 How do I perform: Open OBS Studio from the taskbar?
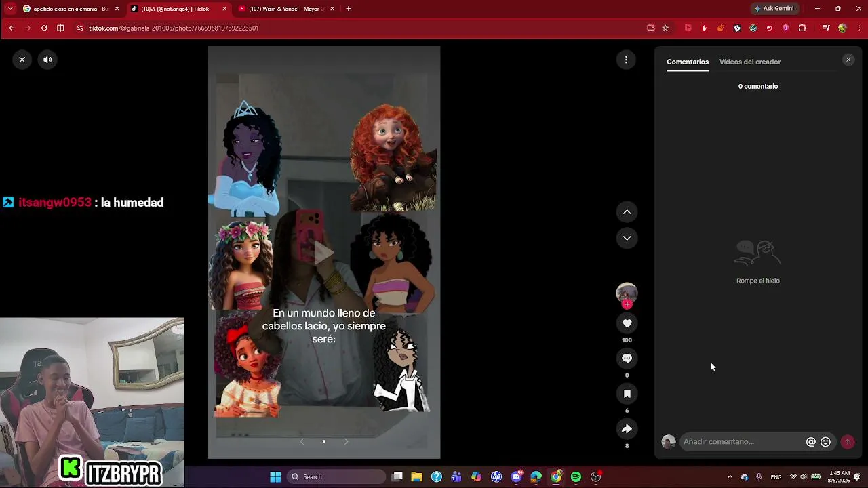[595, 476]
